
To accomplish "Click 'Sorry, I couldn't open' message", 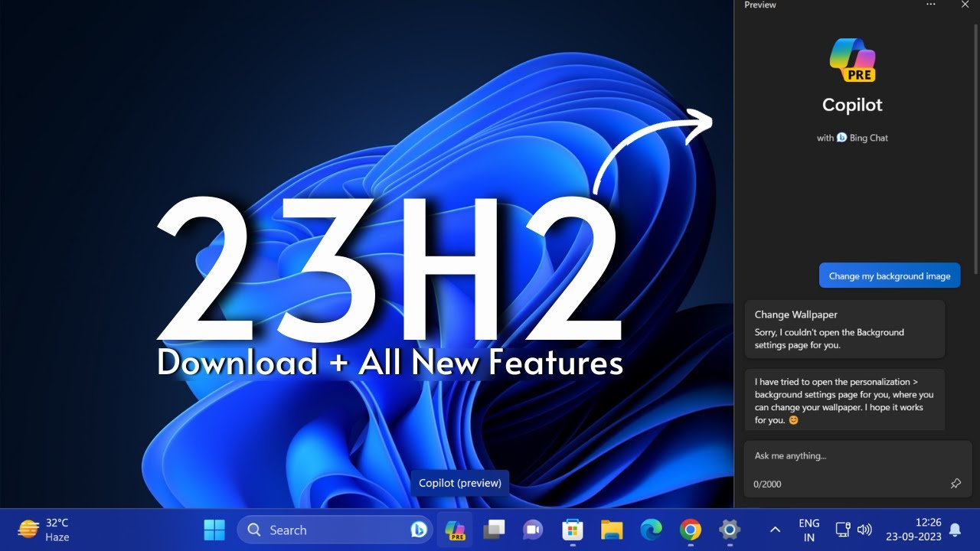I will tap(829, 339).
